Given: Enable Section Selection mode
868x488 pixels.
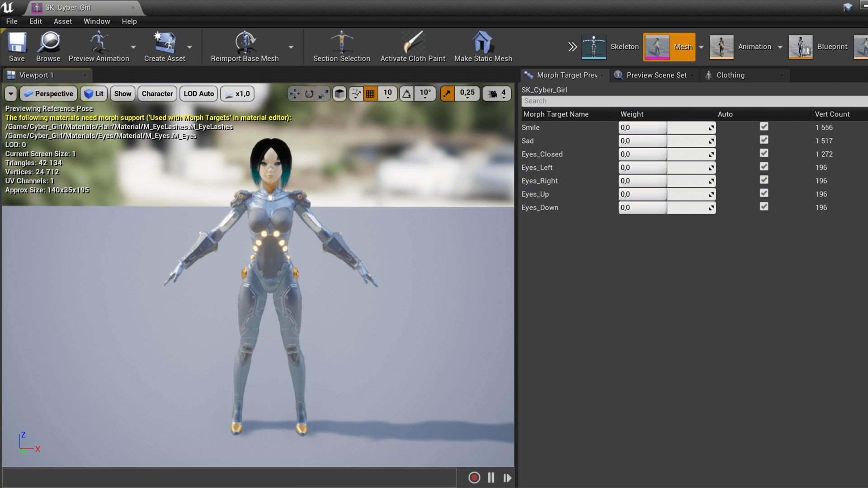Looking at the screenshot, I should click(342, 47).
